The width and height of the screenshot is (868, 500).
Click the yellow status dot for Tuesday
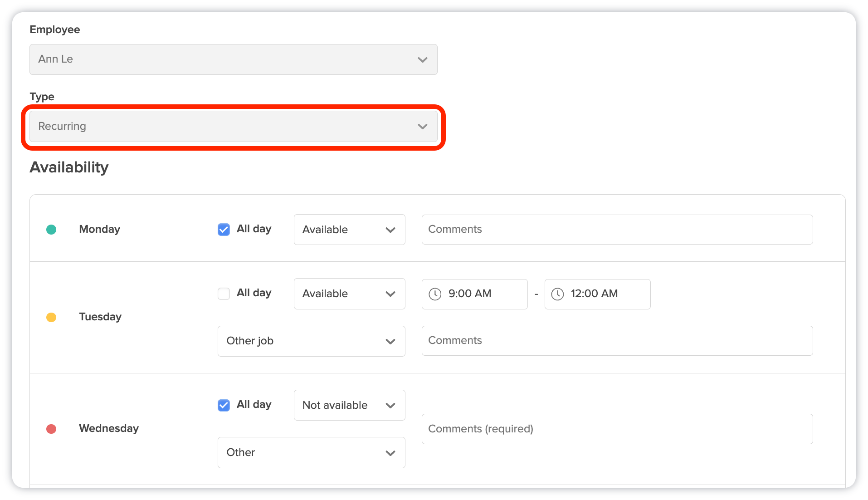click(51, 317)
